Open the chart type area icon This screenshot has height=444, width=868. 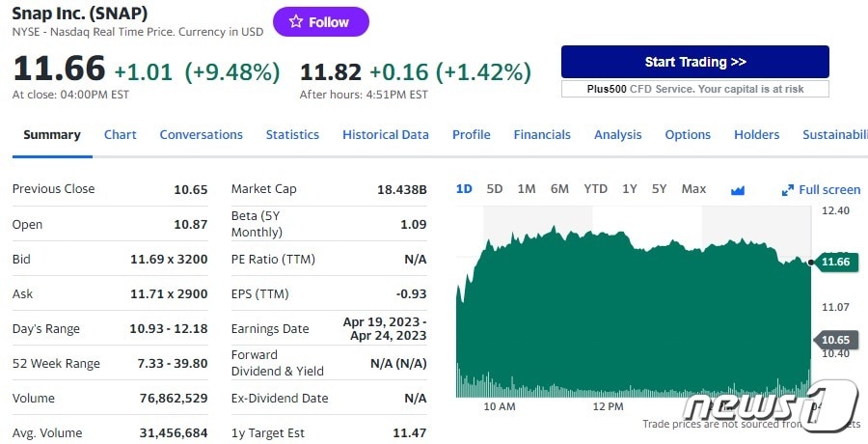(x=738, y=190)
